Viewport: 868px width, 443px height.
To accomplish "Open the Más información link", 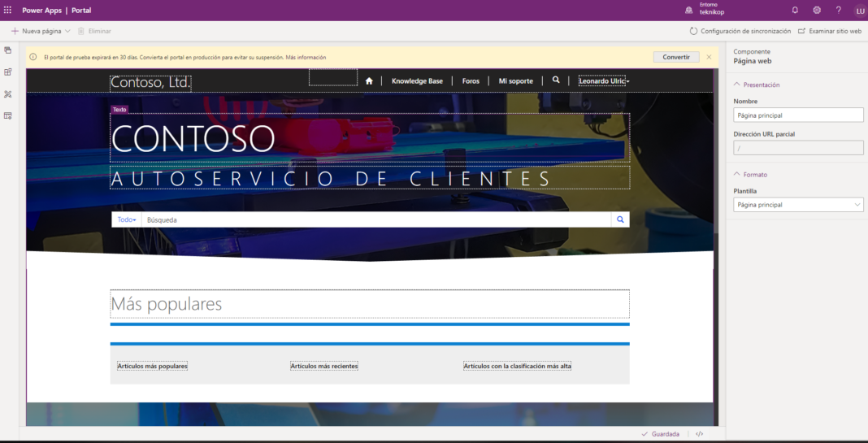I will (x=306, y=57).
